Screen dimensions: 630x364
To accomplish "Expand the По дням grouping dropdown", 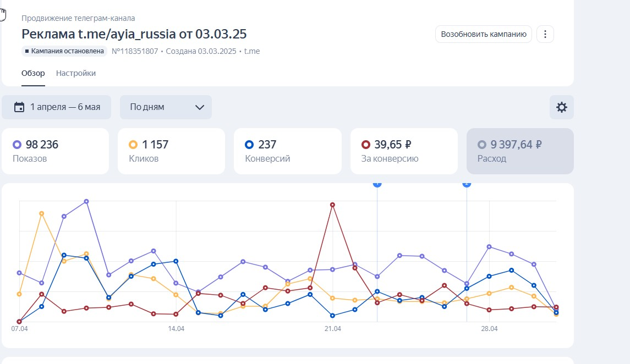I will click(x=166, y=107).
